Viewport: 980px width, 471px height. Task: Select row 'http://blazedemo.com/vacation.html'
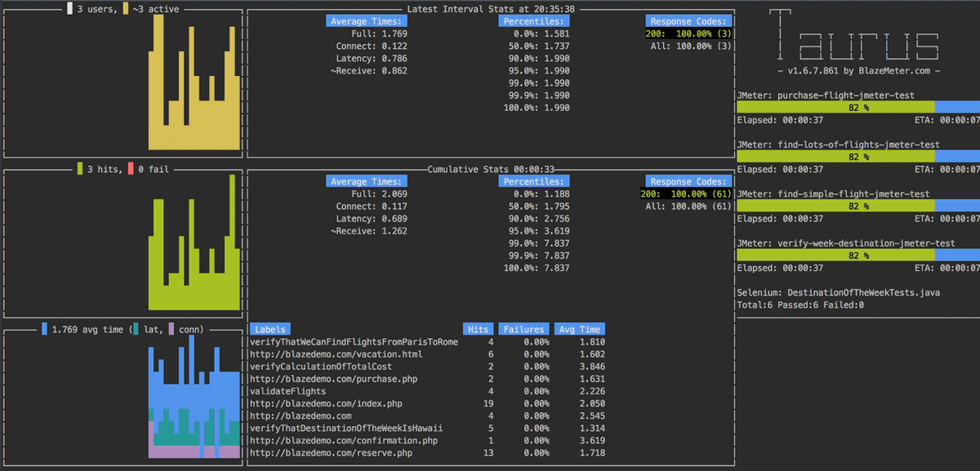point(427,354)
